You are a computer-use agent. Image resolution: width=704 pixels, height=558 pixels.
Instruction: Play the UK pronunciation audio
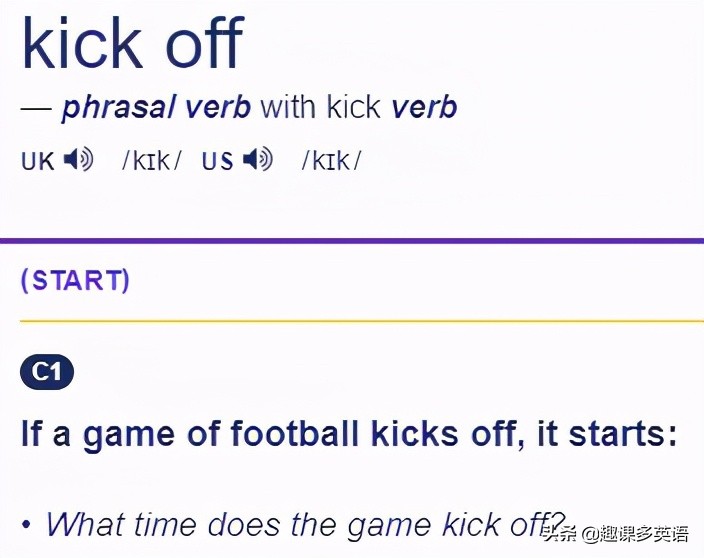[x=78, y=160]
